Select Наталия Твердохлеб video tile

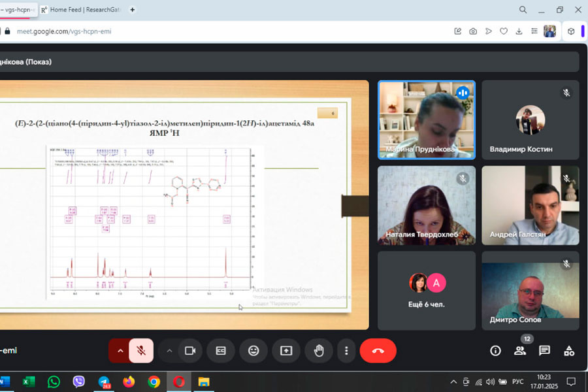[427, 206]
